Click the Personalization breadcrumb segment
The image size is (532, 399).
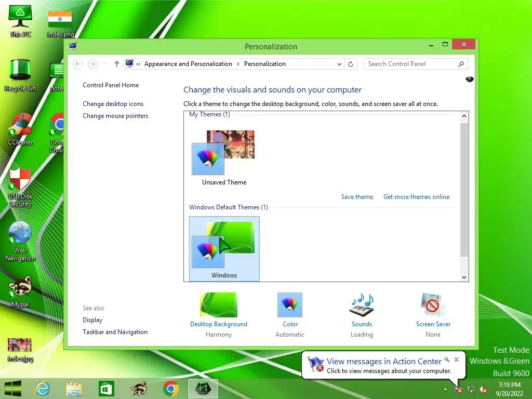pos(264,64)
